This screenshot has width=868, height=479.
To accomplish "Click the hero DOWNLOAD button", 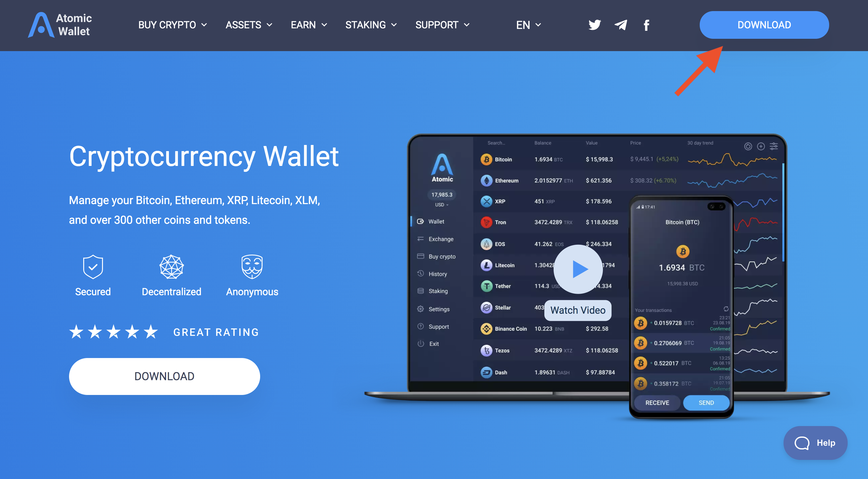I will 164,376.
